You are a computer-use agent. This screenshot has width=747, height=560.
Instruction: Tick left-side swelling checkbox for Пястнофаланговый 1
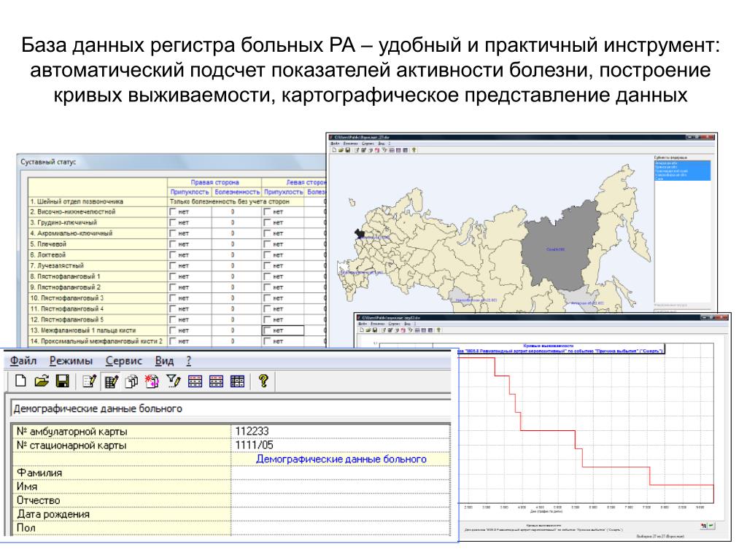pyautogui.click(x=267, y=276)
